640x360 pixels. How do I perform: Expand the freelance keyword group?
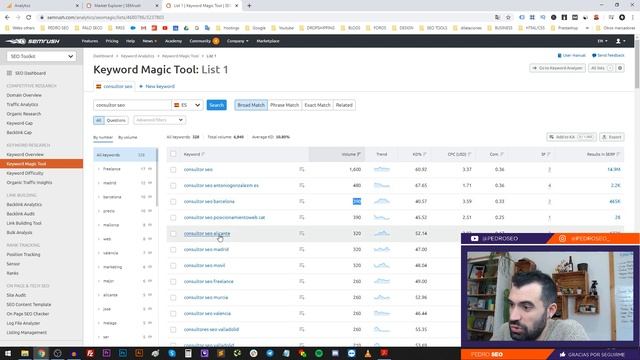tap(99, 169)
